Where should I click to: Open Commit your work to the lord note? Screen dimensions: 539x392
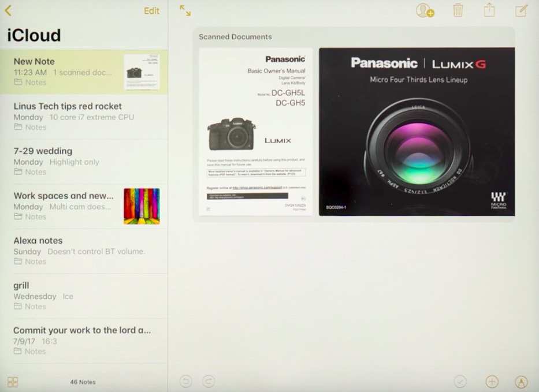(84, 341)
